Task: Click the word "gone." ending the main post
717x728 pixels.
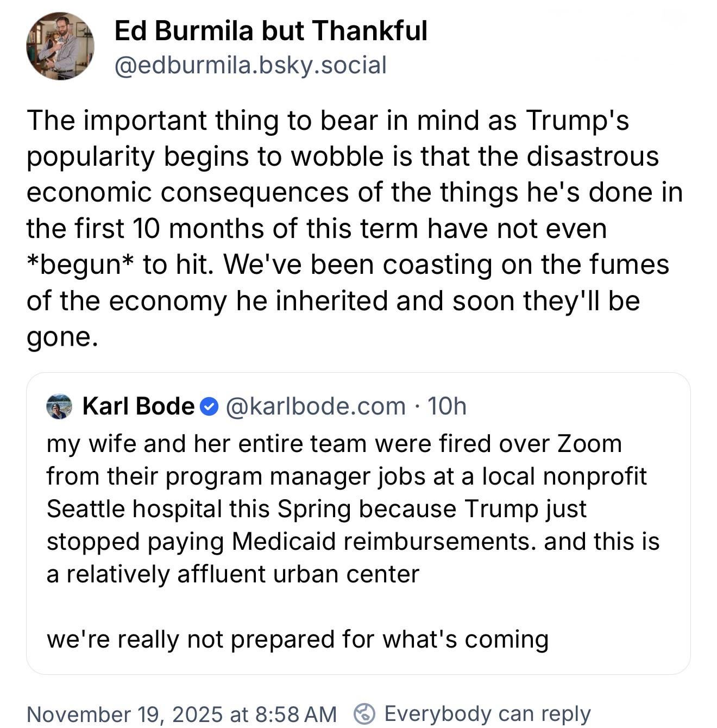Action: (x=62, y=337)
